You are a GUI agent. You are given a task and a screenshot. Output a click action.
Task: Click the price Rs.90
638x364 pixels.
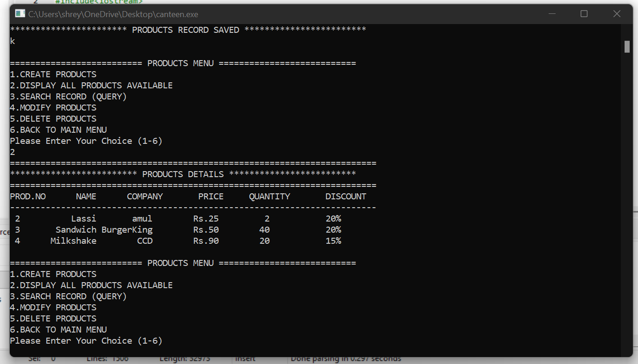pos(206,241)
